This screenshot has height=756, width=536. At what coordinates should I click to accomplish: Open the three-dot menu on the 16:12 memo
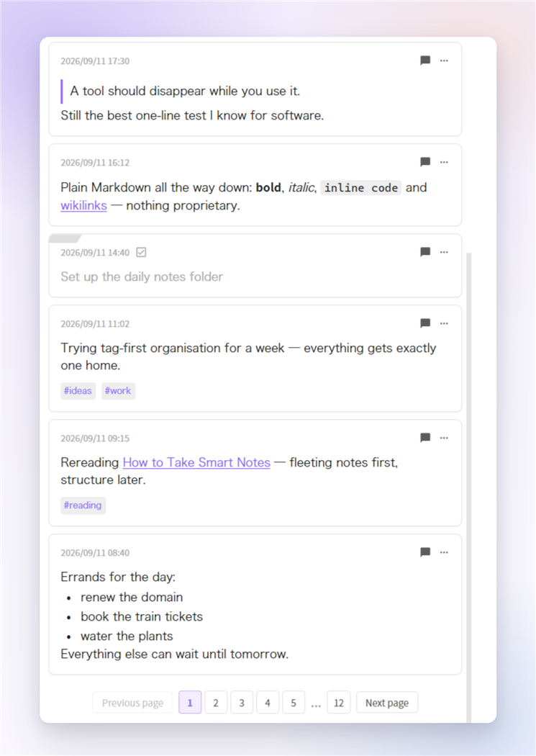pos(444,161)
